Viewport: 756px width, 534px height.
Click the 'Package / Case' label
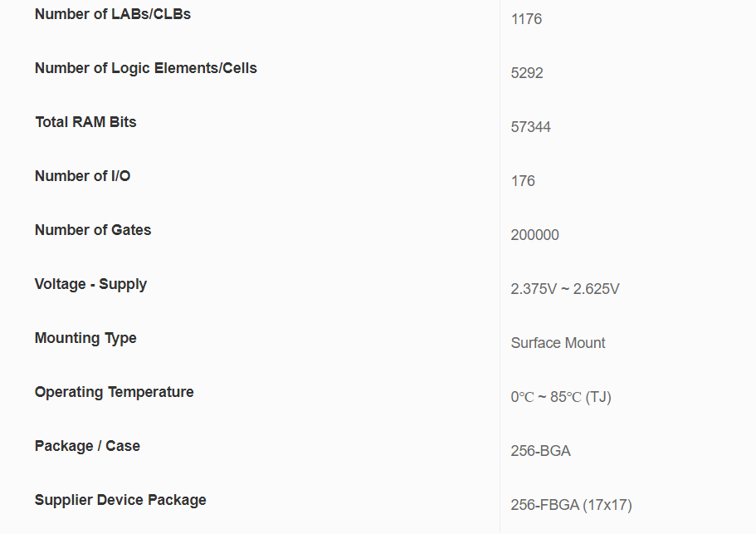(87, 446)
